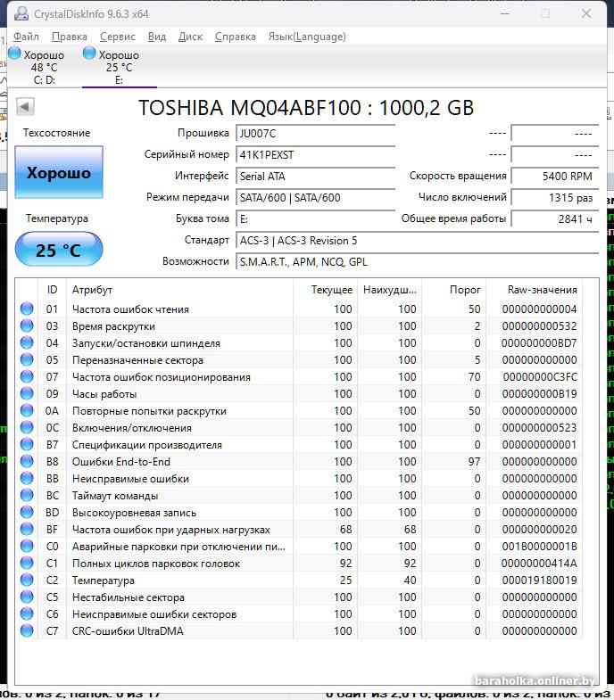The width and height of the screenshot is (614, 700).
Task: Open the Диск menu
Action: pos(190,37)
